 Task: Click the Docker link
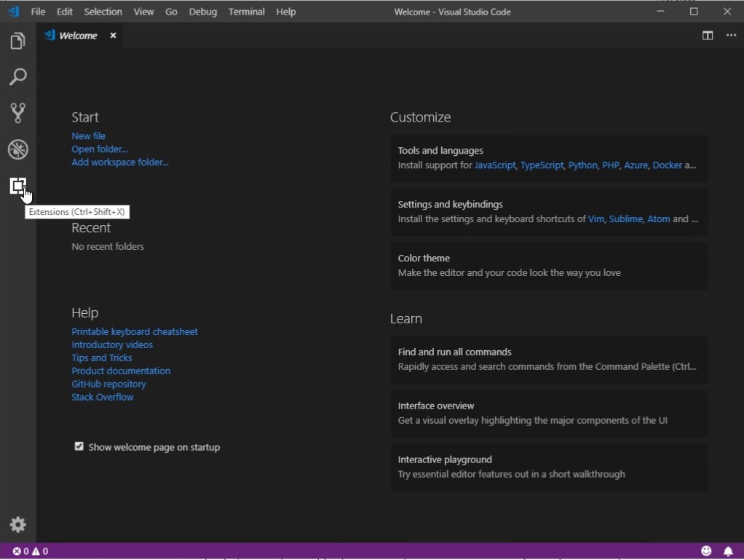point(667,165)
